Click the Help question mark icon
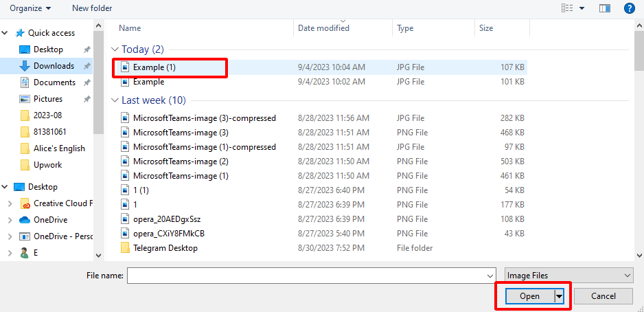The height and width of the screenshot is (312, 644). click(x=628, y=8)
